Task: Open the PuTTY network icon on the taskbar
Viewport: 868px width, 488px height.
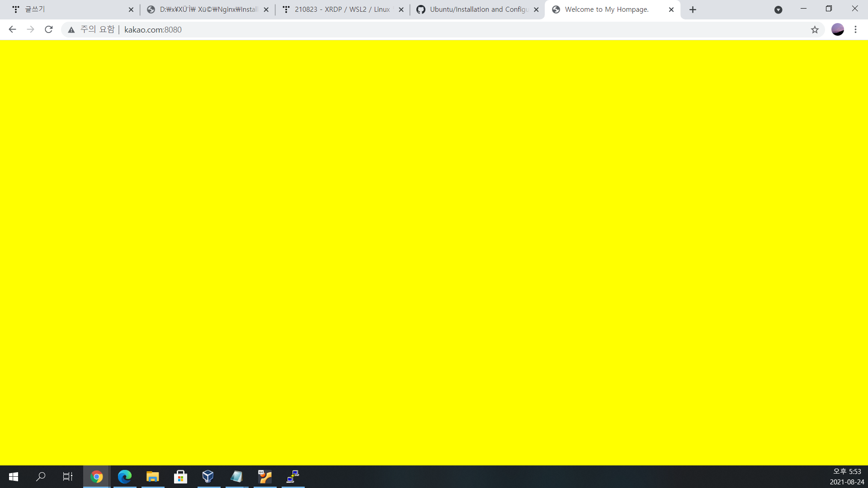Action: (293, 477)
